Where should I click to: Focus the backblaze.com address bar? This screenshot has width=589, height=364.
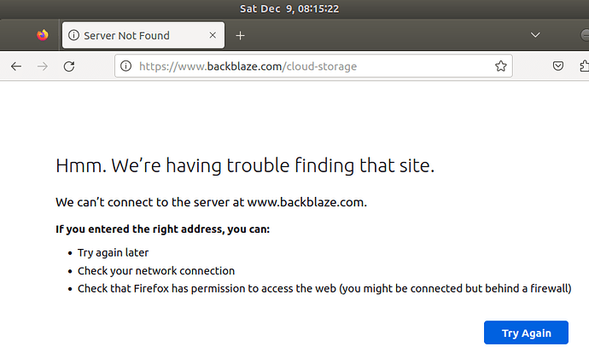pyautogui.click(x=313, y=66)
